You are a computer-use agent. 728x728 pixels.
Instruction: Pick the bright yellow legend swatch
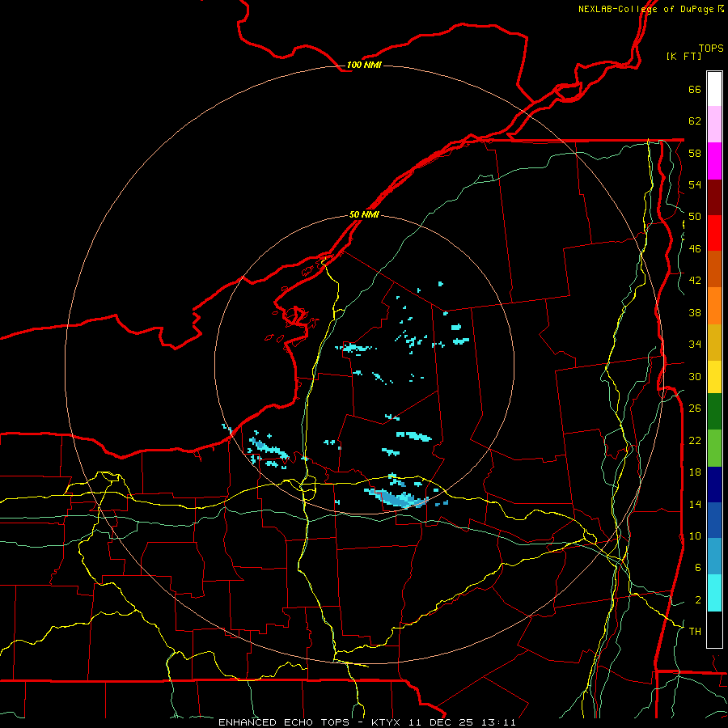click(x=714, y=376)
